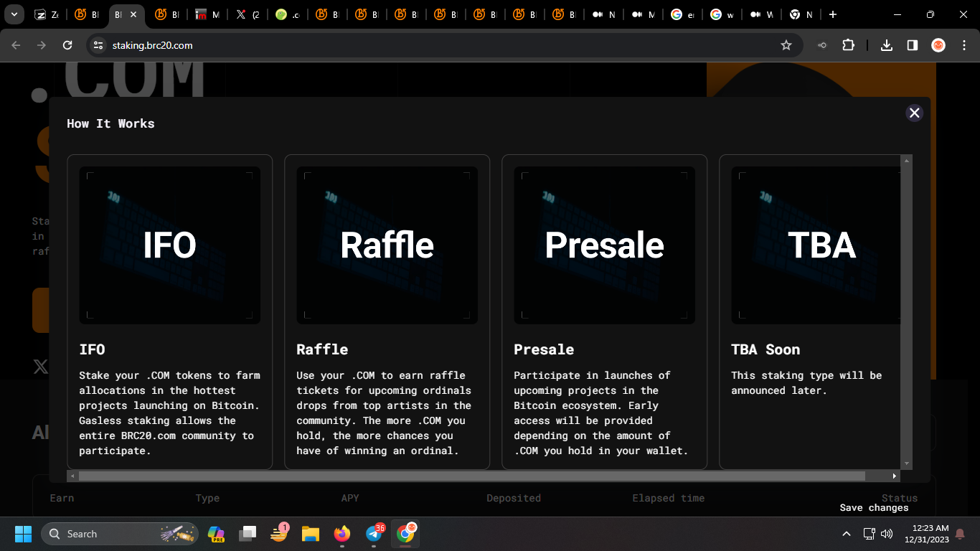
Task: Click the horizontal scrollbar thumb in dialog
Action: 472,476
